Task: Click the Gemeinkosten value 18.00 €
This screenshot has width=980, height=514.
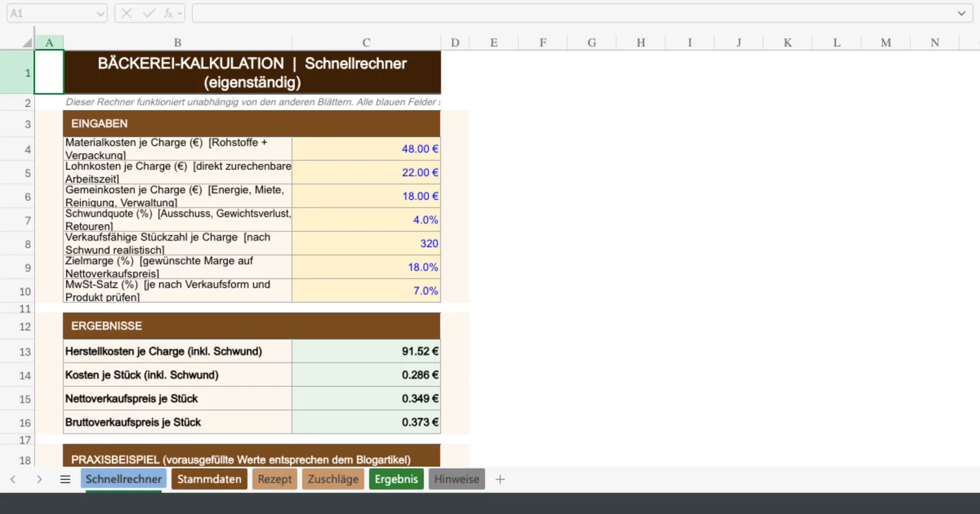Action: (x=366, y=196)
